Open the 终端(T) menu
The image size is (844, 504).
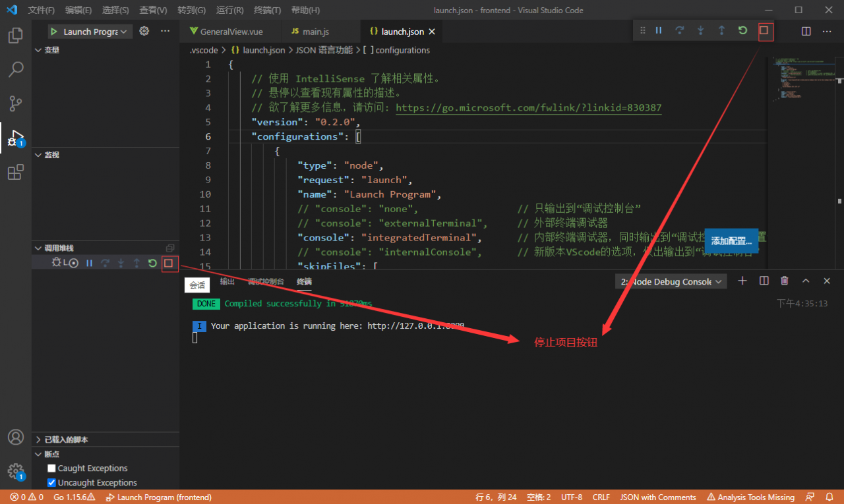[x=267, y=11]
